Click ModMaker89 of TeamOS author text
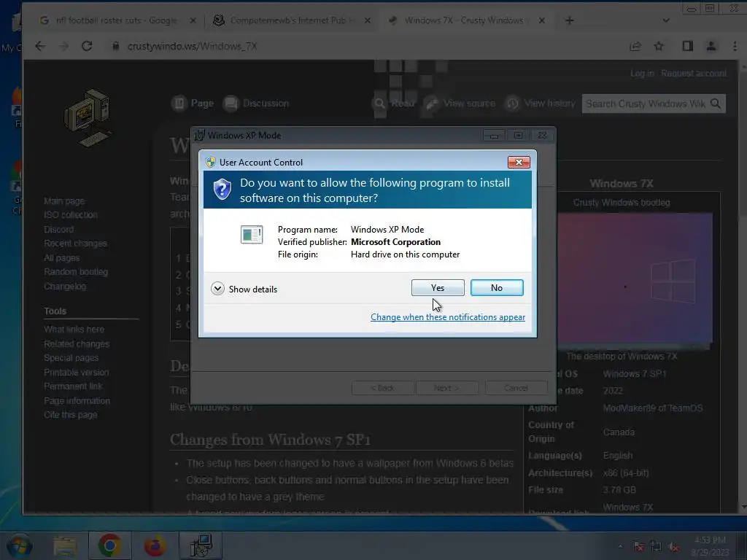This screenshot has height=560, width=747. pyautogui.click(x=652, y=408)
